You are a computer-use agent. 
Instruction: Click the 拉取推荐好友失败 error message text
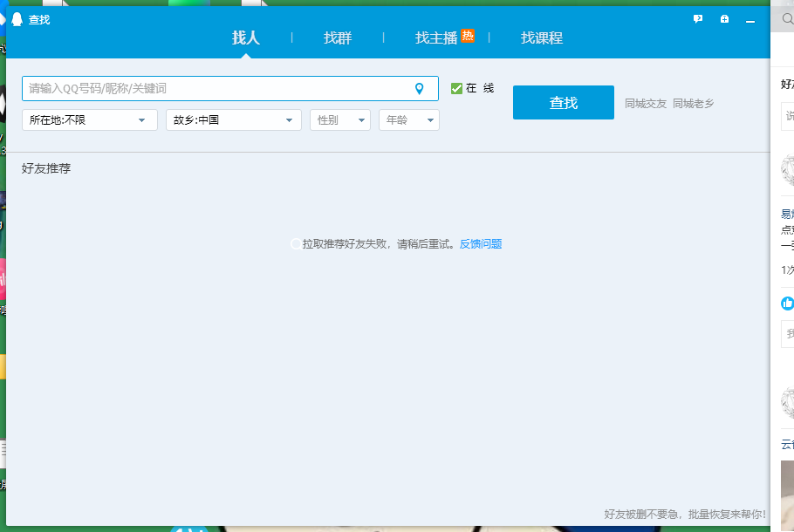(379, 244)
